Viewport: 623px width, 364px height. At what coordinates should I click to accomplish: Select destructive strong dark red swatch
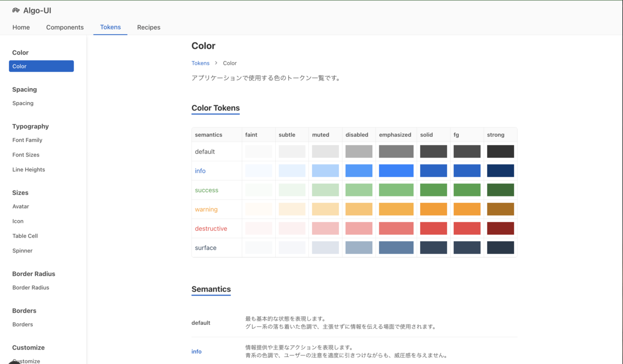500,228
